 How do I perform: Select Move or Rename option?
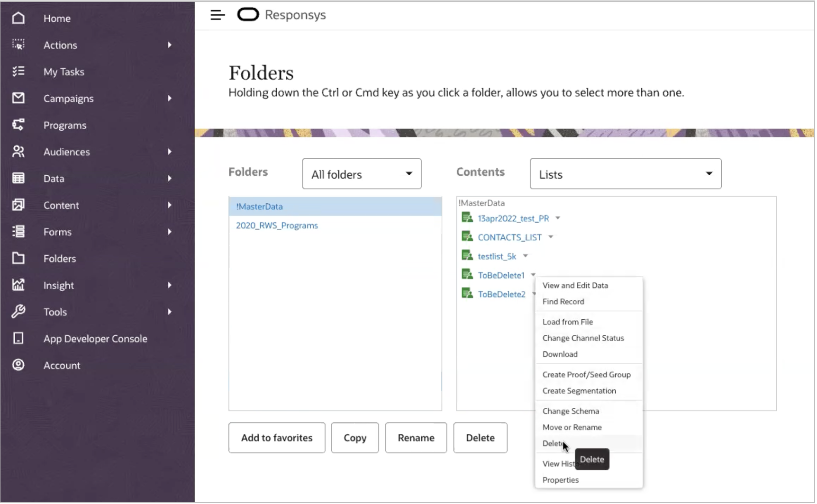click(x=572, y=427)
